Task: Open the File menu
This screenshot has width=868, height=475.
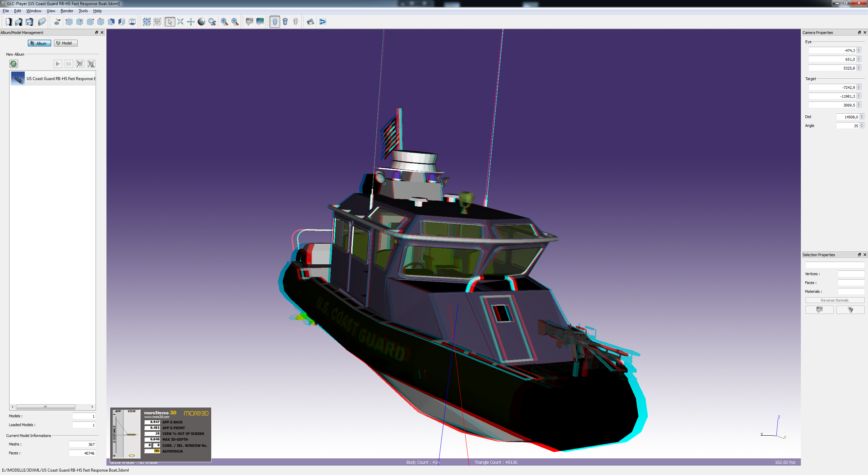Action: click(6, 11)
